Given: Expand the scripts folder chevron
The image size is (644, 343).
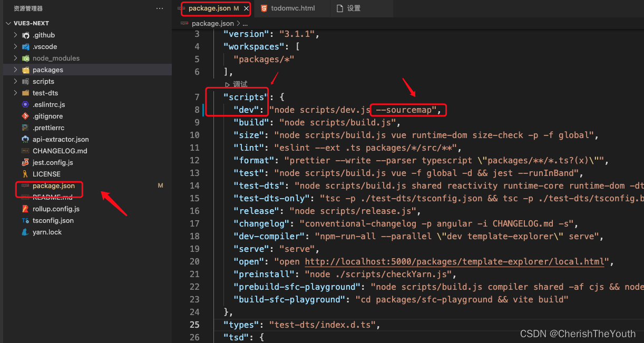Looking at the screenshot, I should pyautogui.click(x=16, y=81).
